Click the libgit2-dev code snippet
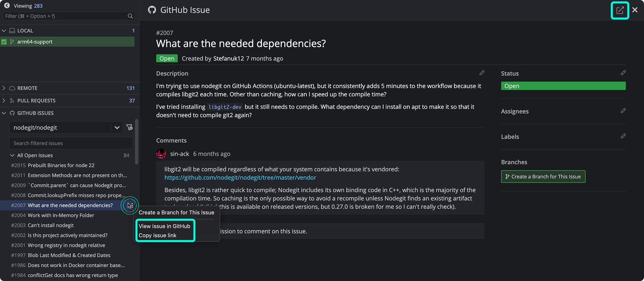644x281 pixels. pyautogui.click(x=225, y=107)
